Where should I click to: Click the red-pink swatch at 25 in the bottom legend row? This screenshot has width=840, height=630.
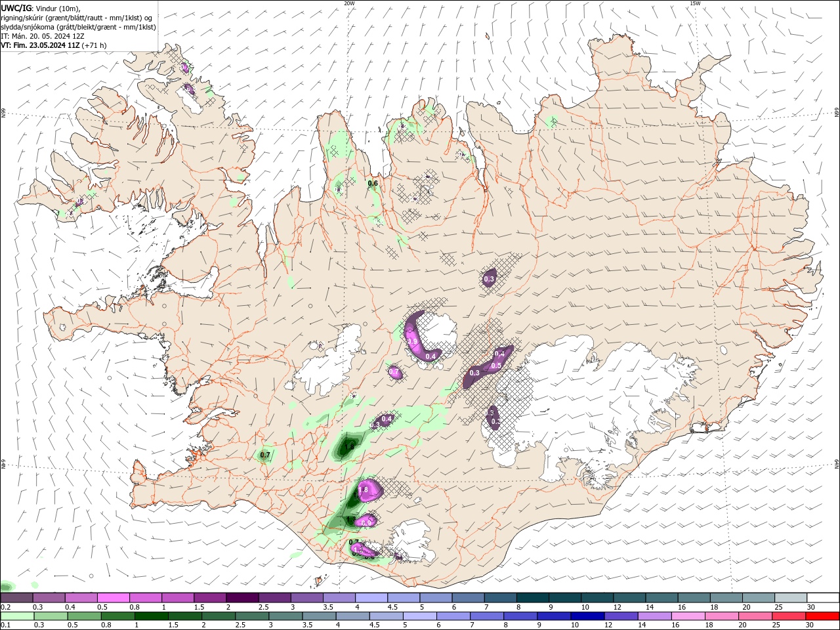[789, 616]
